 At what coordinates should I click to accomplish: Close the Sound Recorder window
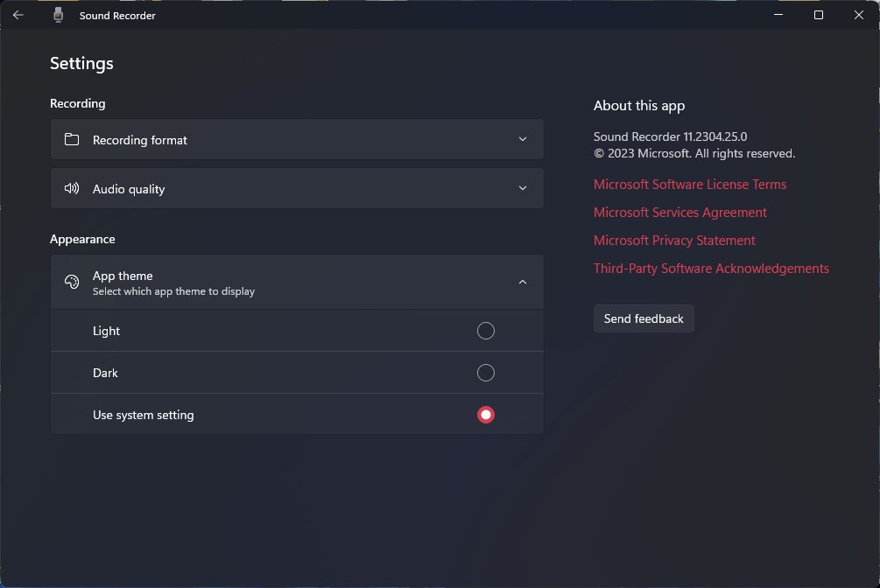[859, 15]
